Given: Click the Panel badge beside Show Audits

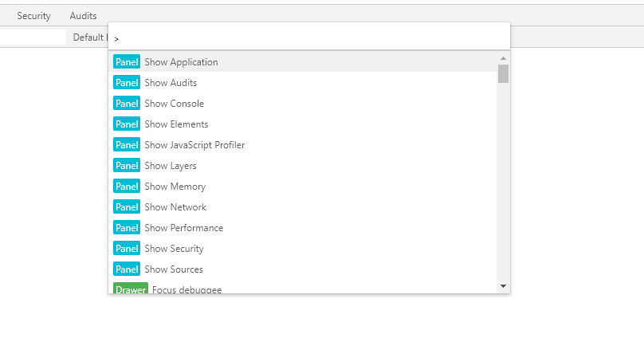Looking at the screenshot, I should (x=127, y=83).
